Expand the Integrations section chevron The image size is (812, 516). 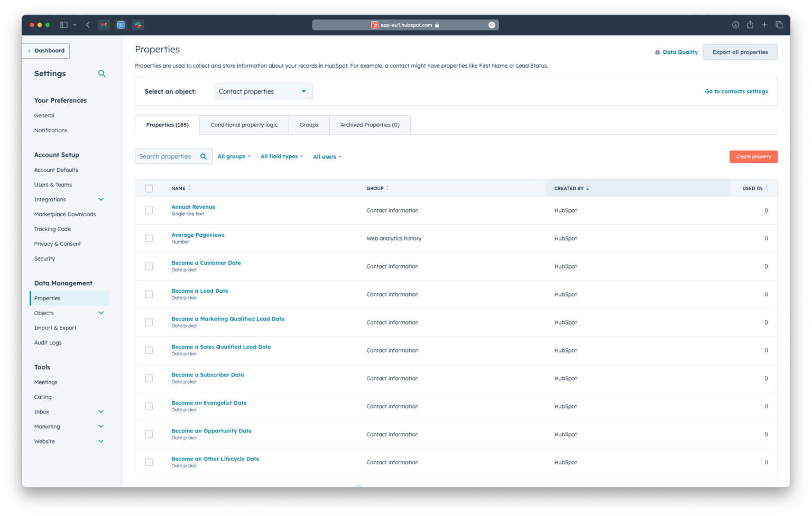(x=101, y=199)
